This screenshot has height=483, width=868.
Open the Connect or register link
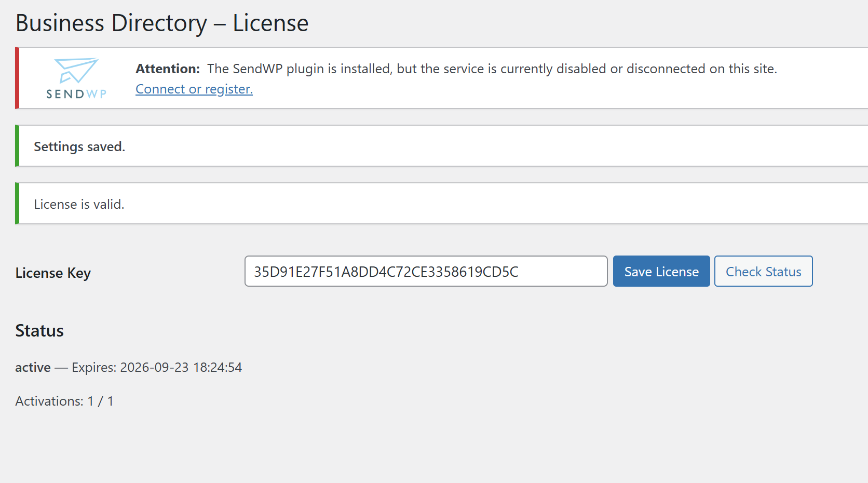coord(194,89)
